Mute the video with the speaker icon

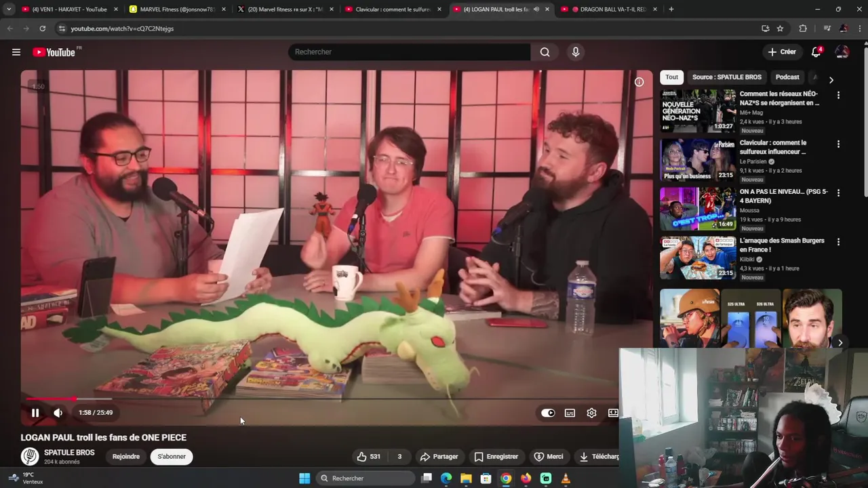click(x=58, y=413)
